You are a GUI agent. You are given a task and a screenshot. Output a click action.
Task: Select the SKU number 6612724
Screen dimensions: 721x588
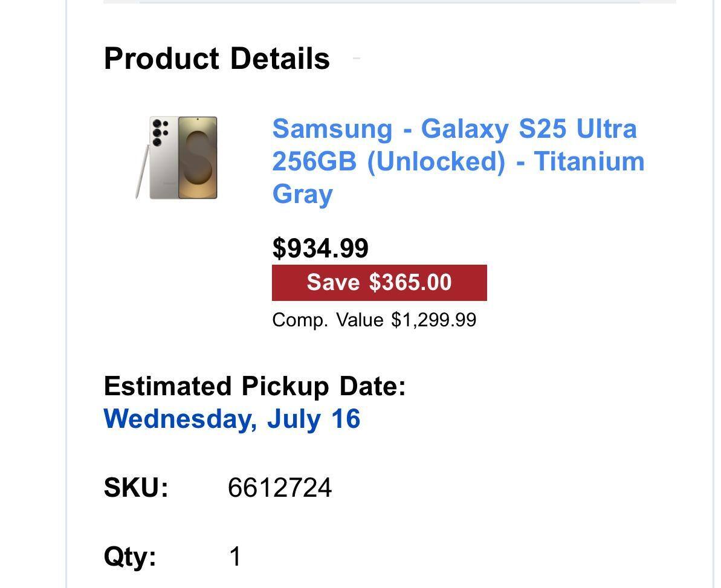pyautogui.click(x=280, y=488)
